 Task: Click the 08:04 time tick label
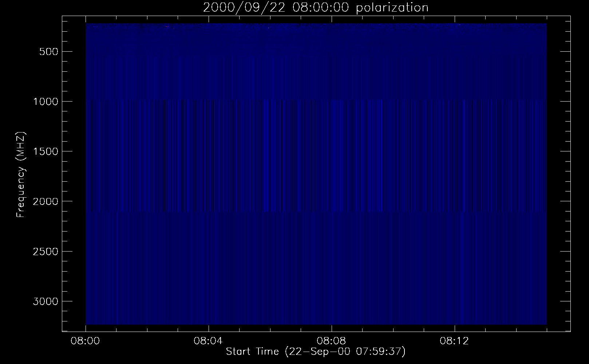pos(209,341)
